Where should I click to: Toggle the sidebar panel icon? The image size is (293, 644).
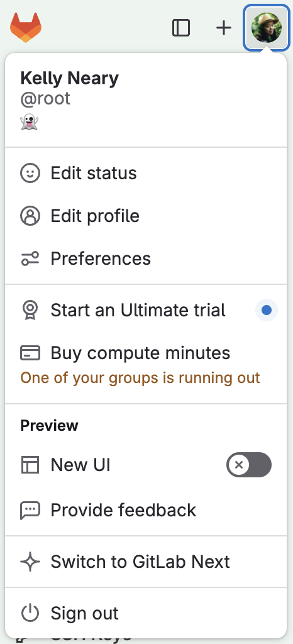[x=181, y=28]
